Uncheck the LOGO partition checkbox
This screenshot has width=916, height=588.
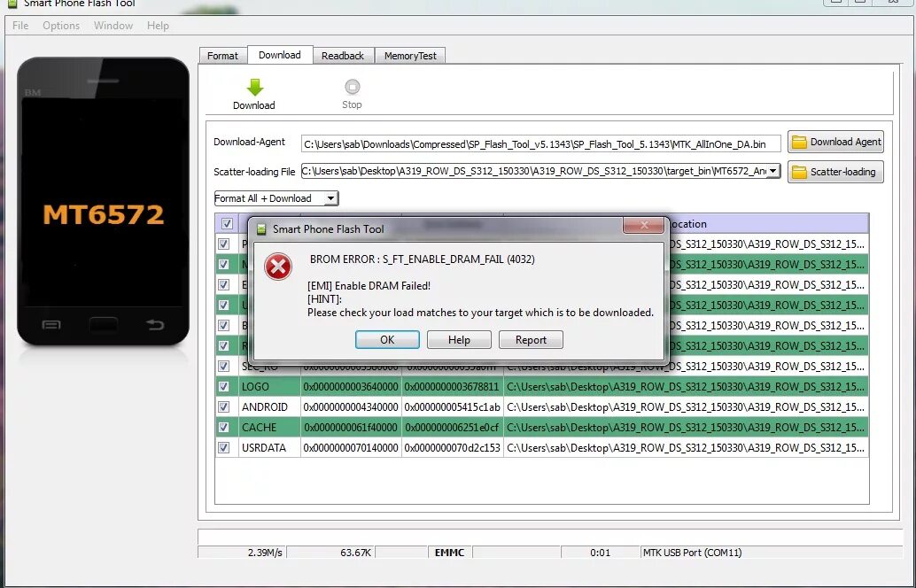(223, 387)
